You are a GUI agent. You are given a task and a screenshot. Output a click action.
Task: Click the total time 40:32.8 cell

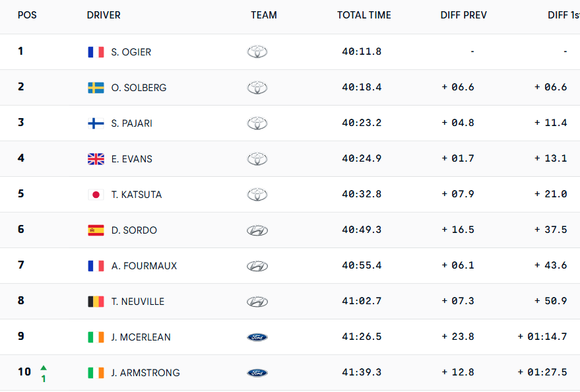click(x=362, y=195)
